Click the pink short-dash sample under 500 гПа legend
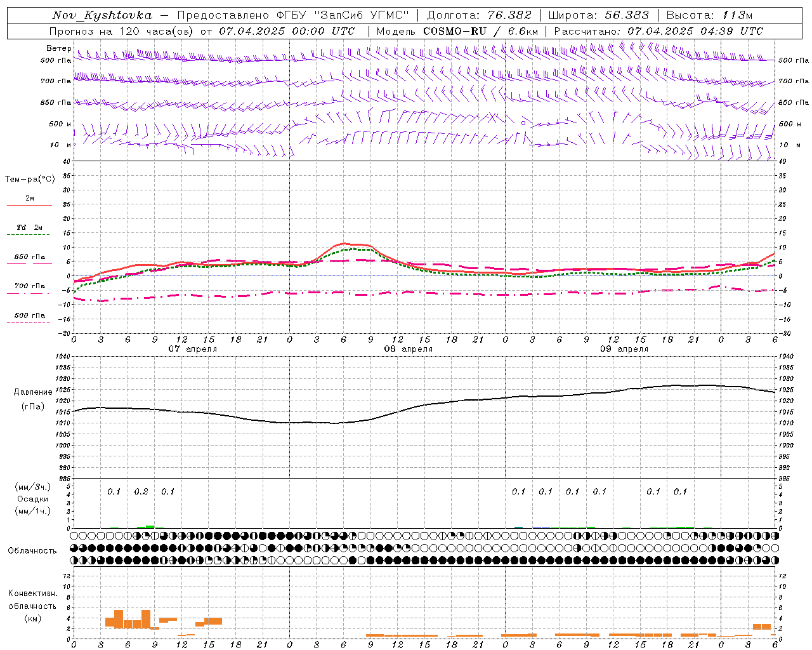Viewport: 812px width, 650px height. coord(29,323)
